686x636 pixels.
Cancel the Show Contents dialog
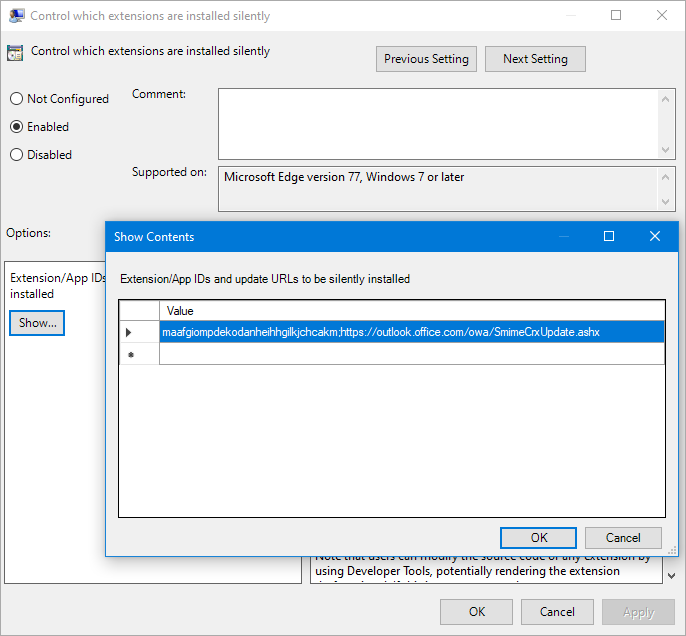click(623, 538)
